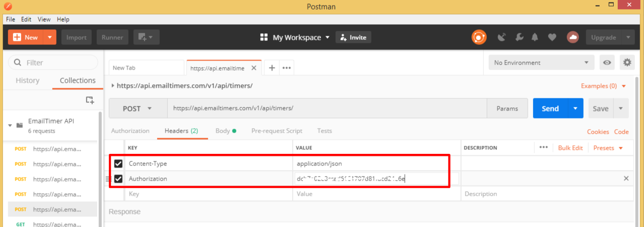Click into the sidebar Filter field
The image size is (644, 227).
point(53,63)
